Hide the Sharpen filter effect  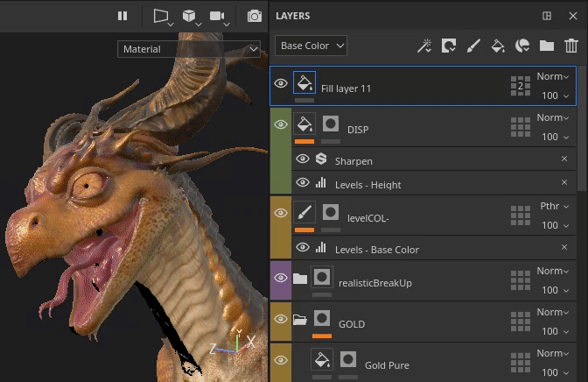pyautogui.click(x=303, y=159)
